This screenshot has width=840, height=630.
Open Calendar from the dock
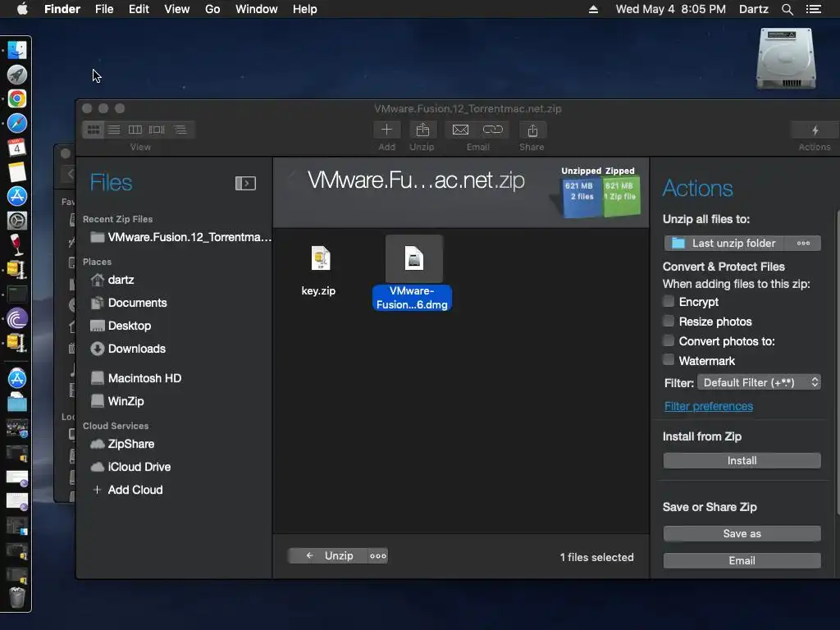(16, 148)
